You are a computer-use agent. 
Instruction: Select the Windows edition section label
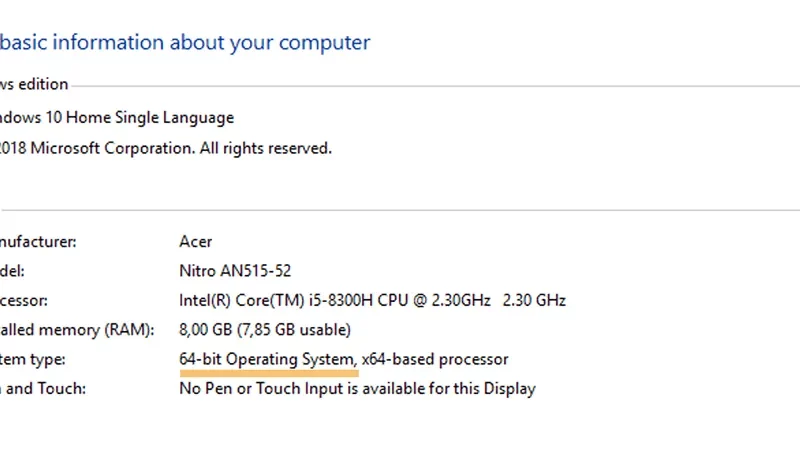click(34, 84)
